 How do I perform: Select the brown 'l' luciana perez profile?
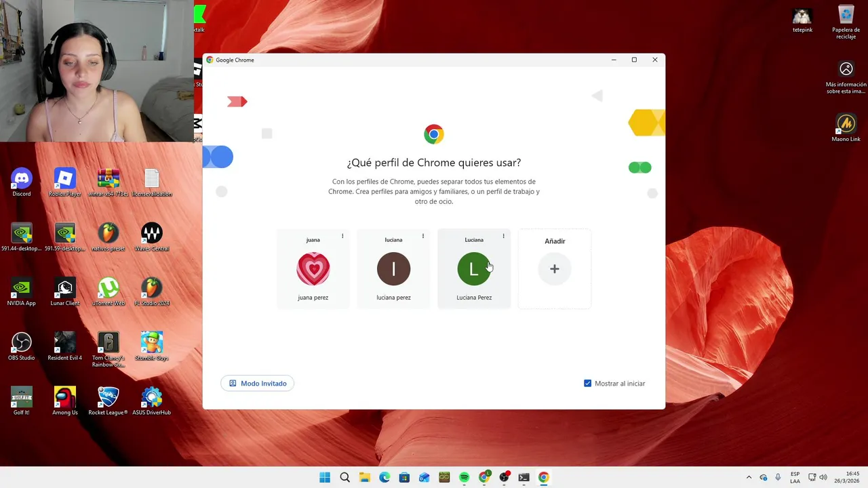click(x=393, y=269)
